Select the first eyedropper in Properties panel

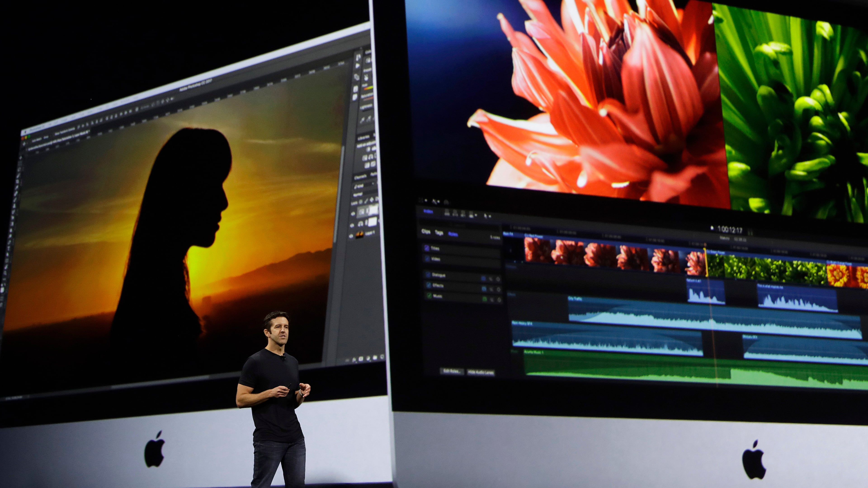pos(363,120)
